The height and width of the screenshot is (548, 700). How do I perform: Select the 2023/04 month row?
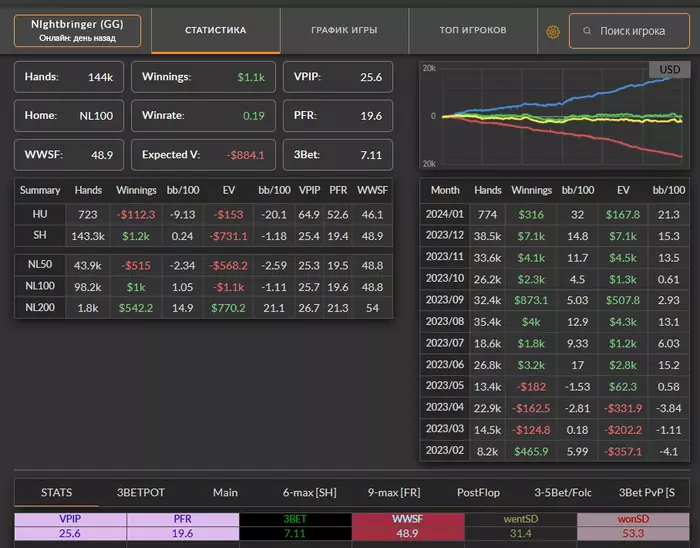coord(554,408)
